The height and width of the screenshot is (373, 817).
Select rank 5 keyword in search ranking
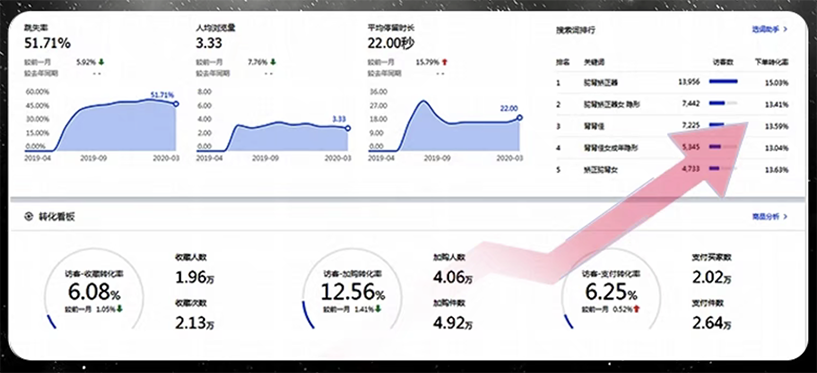click(x=601, y=170)
